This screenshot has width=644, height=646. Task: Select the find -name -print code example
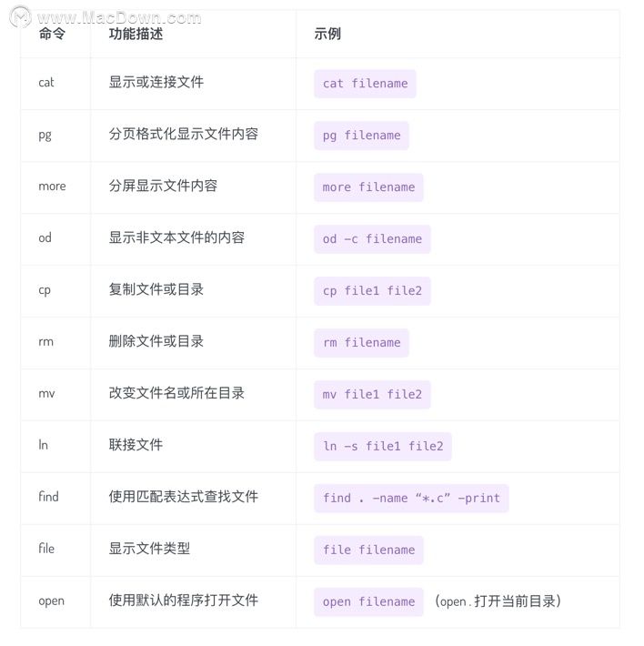(x=411, y=498)
